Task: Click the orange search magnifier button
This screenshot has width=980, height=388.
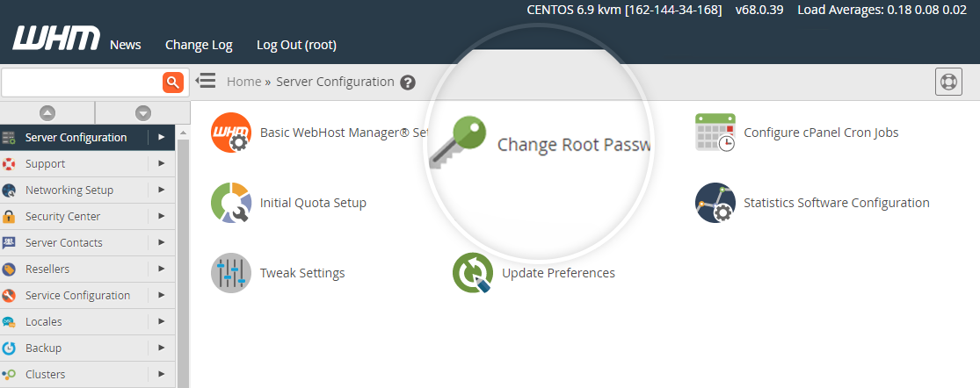Action: tap(173, 83)
